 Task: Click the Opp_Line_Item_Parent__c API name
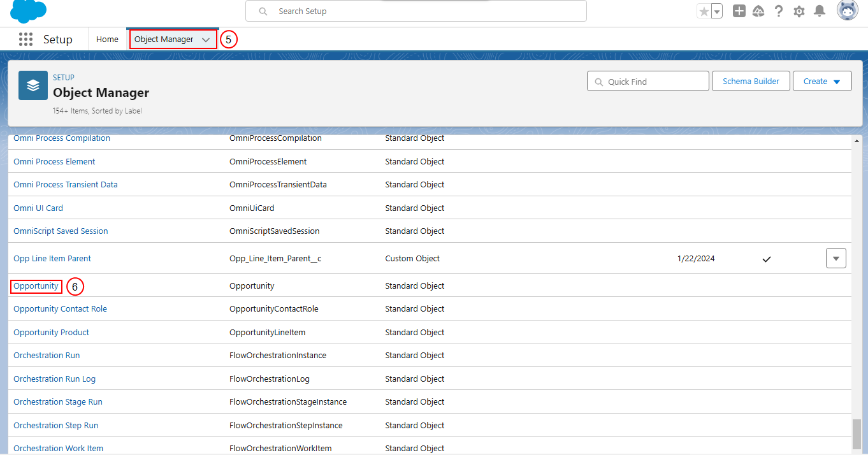pyautogui.click(x=275, y=259)
